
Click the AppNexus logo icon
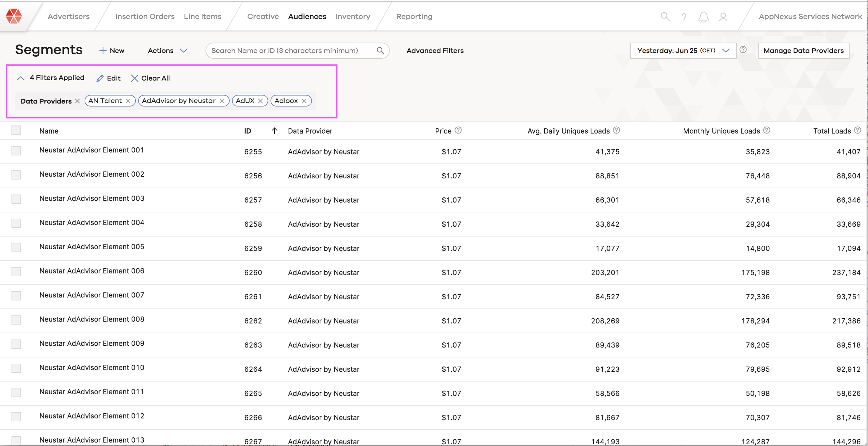point(14,16)
